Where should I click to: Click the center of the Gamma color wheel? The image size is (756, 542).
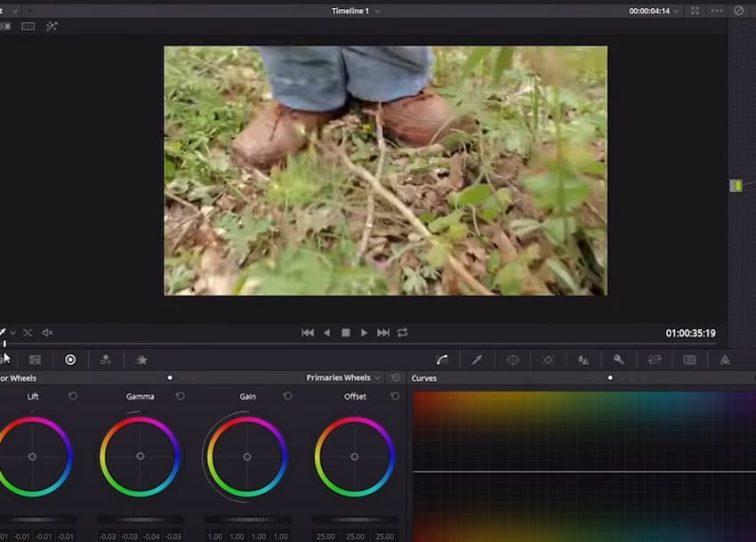[141, 457]
